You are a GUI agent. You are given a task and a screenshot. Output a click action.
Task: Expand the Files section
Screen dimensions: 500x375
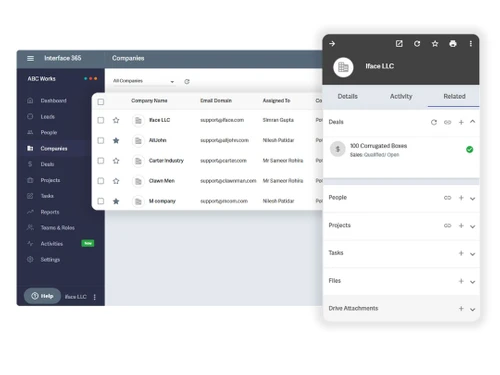click(472, 282)
